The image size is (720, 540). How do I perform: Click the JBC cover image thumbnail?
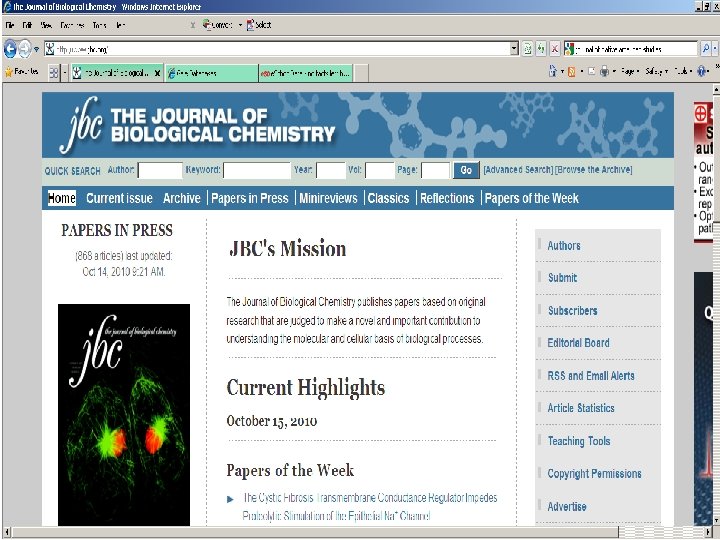coord(124,415)
